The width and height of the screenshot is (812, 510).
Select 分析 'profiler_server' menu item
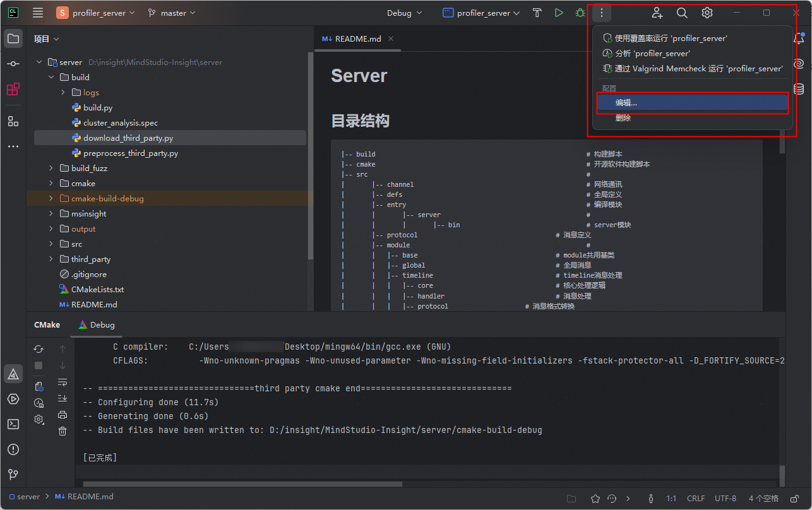(692, 53)
